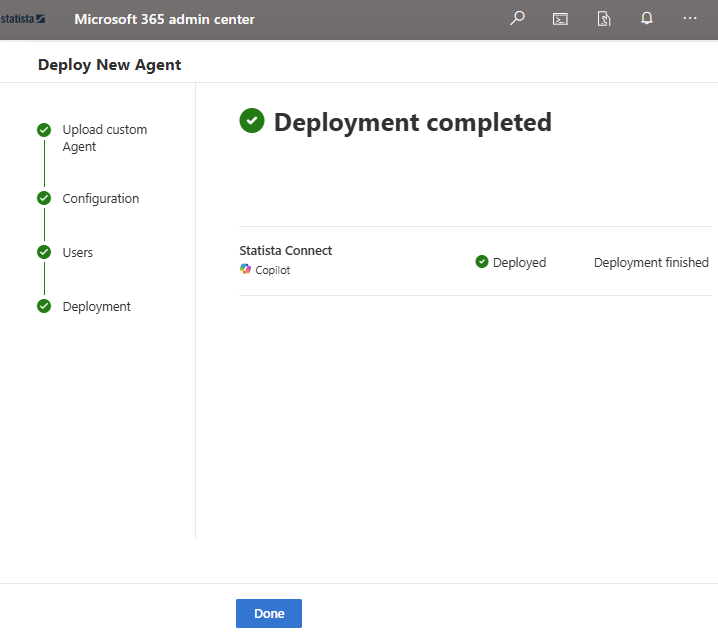Click the Deployment completed heading text
The width and height of the screenshot is (718, 633).
(x=412, y=122)
